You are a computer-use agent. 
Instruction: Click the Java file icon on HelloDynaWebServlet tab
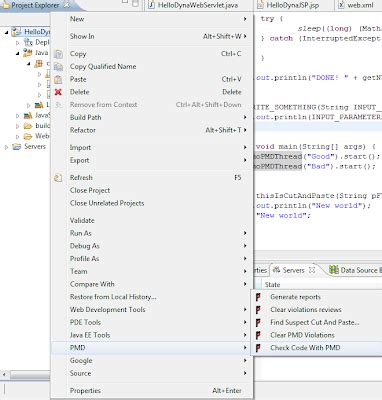[151, 5]
